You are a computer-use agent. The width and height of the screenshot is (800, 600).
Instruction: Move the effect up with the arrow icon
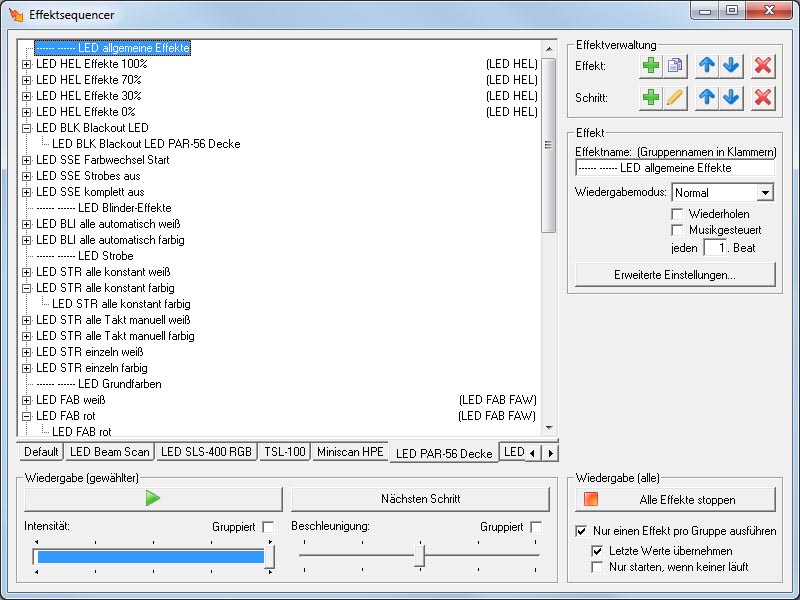click(707, 66)
